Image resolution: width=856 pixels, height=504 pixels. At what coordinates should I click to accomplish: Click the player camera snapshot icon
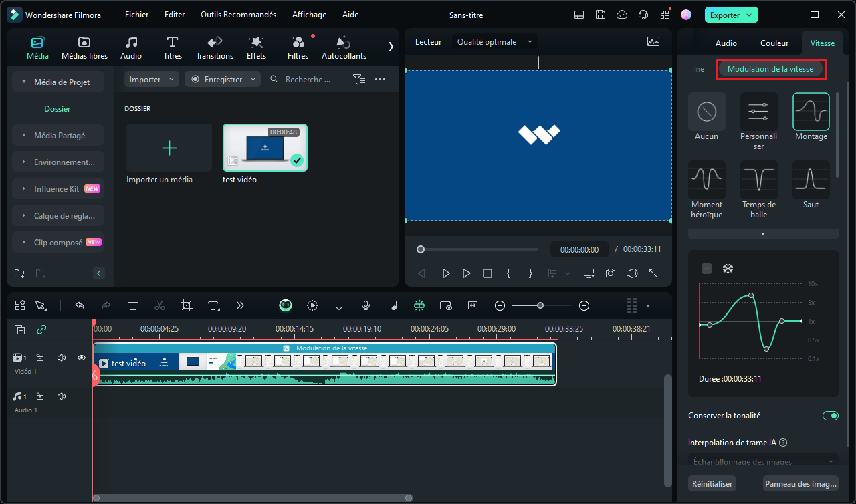pos(611,273)
